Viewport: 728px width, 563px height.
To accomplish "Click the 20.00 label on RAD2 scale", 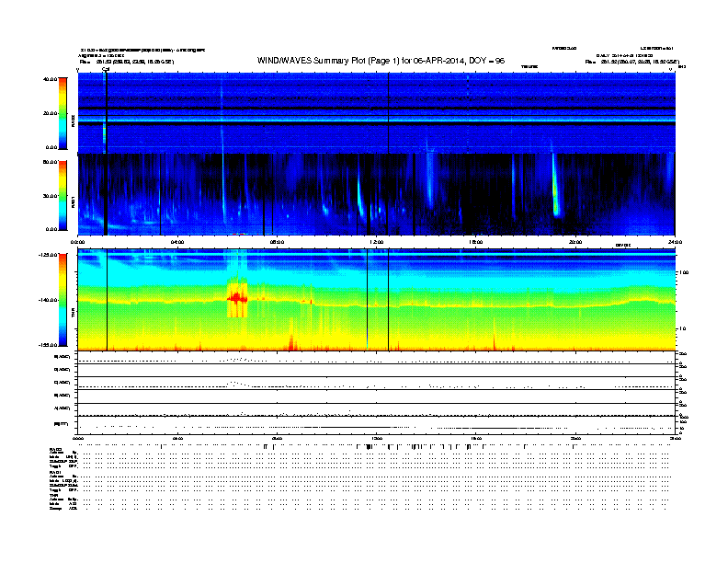I will (50, 113).
